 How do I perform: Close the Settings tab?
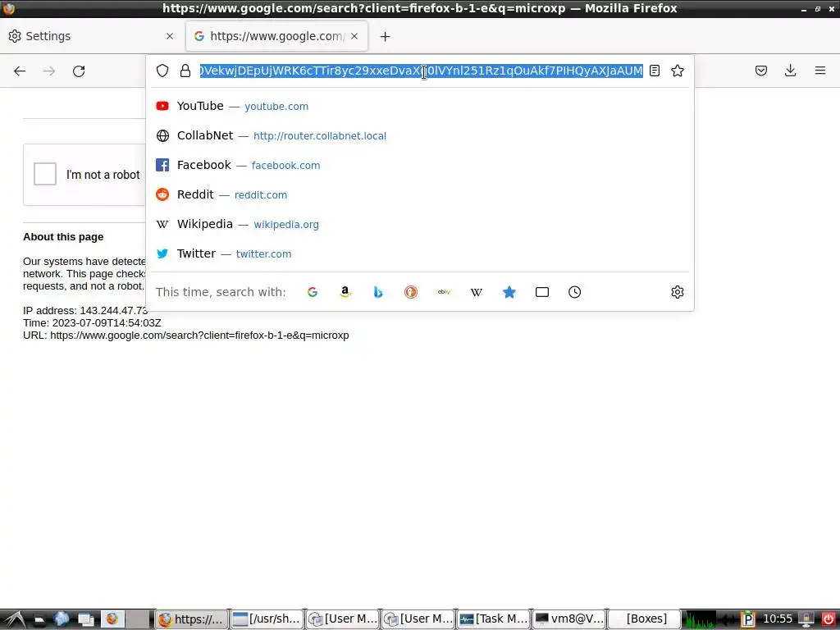[170, 36]
